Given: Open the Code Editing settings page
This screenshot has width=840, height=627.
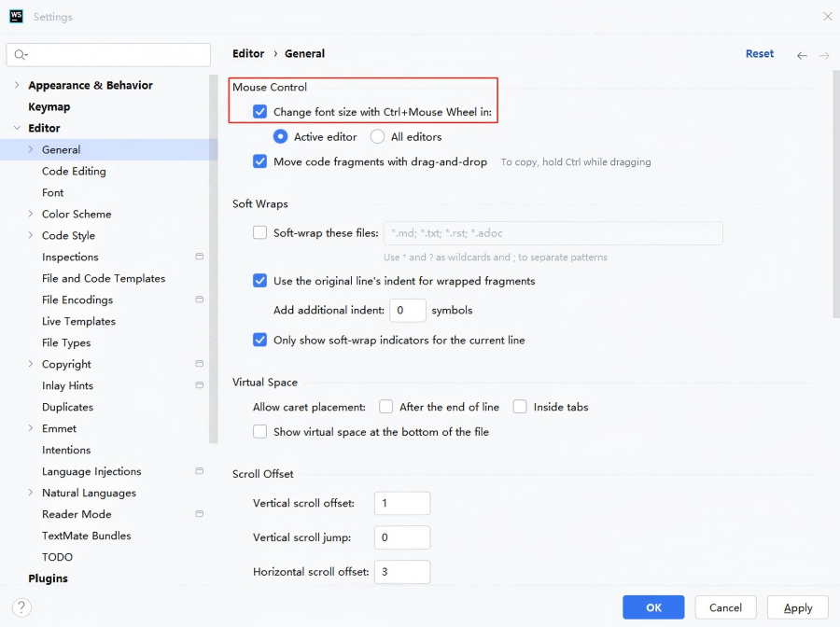Looking at the screenshot, I should coord(74,171).
